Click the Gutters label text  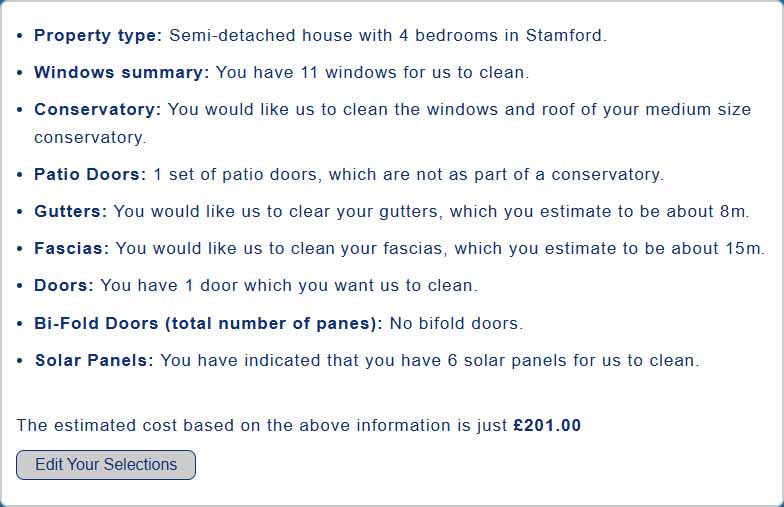click(71, 212)
